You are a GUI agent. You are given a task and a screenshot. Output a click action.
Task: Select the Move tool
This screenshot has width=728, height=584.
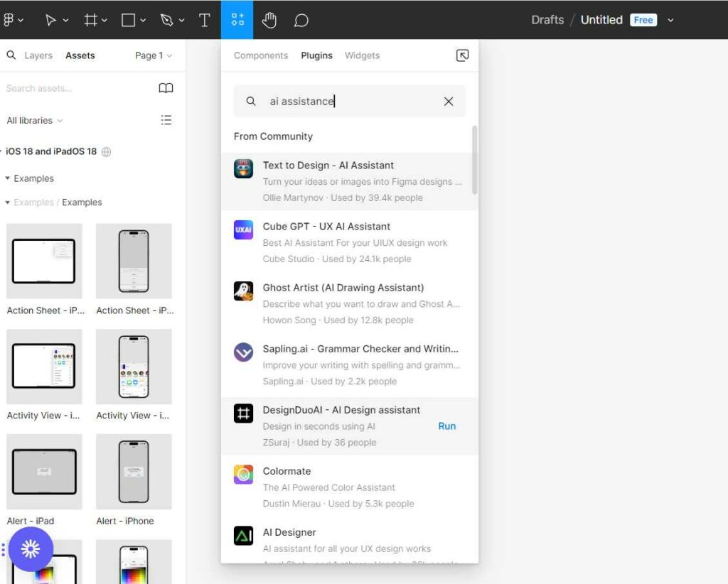click(51, 19)
